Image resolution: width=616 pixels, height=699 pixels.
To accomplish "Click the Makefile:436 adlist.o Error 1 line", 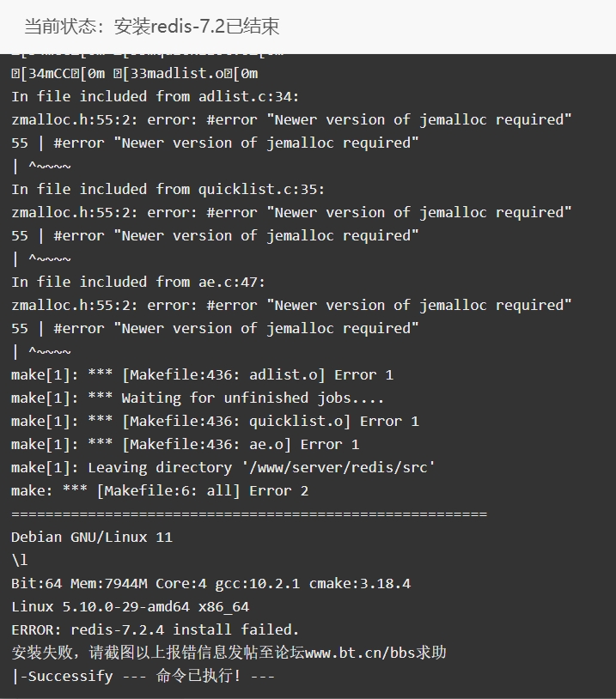I will pos(203,375).
